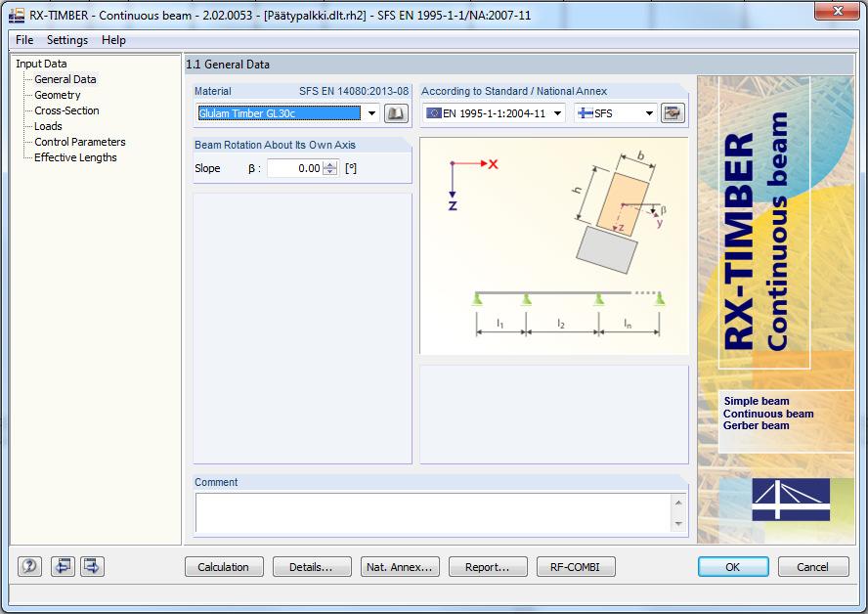Open Cross-Section in the input tree
The width and height of the screenshot is (868, 614).
67,110
